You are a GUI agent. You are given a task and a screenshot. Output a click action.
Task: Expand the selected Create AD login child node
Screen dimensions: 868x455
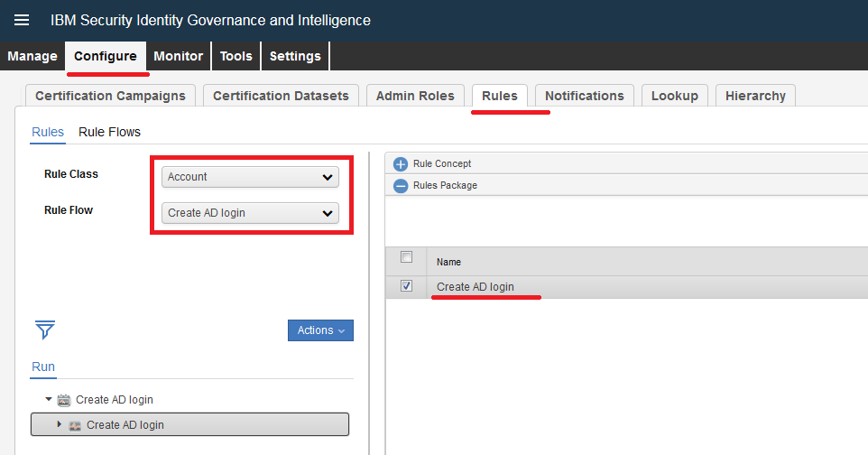(x=60, y=424)
